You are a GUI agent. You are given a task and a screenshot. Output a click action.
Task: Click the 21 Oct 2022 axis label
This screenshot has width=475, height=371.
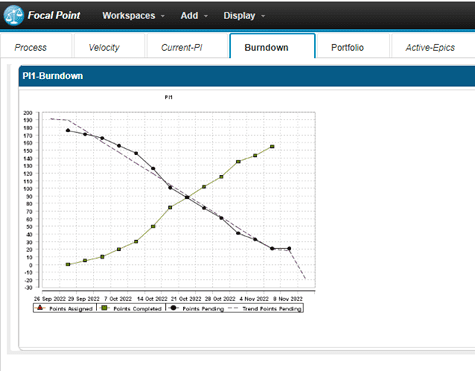[x=186, y=299]
